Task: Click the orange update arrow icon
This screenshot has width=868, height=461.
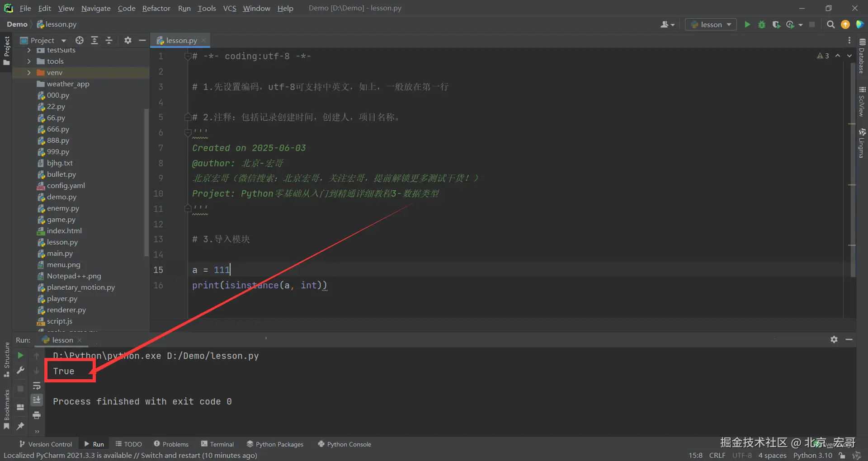Action: point(845,24)
